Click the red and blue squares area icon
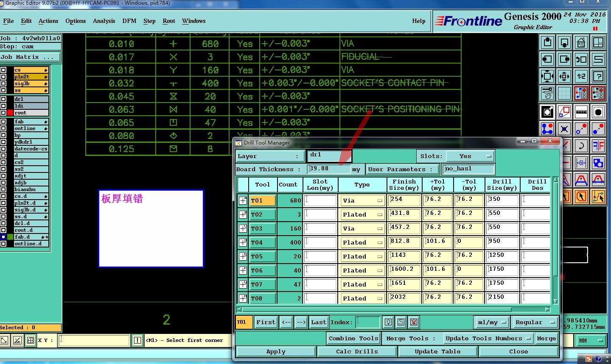611x364 pixels. tap(564, 112)
